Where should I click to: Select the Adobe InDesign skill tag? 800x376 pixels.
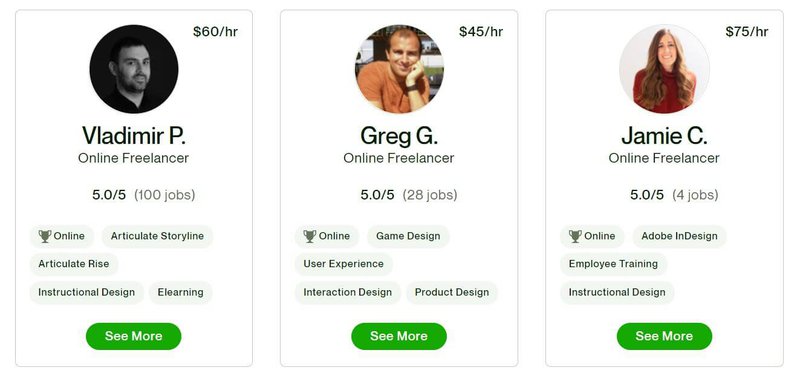pos(679,236)
